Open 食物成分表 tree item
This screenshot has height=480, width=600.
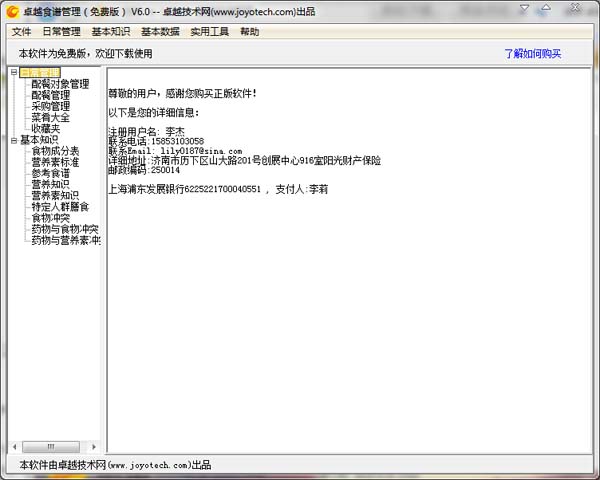55,151
